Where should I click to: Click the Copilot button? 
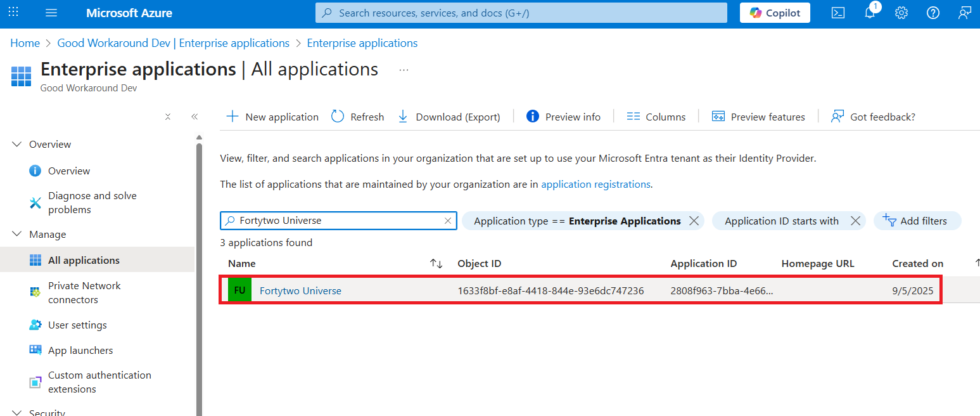click(775, 13)
